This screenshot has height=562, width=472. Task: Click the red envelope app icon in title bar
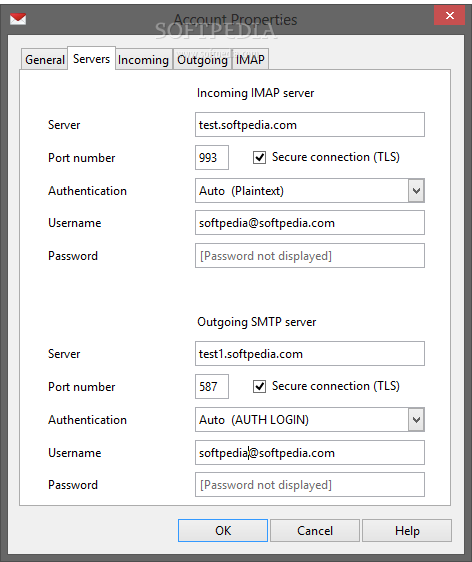[x=18, y=19]
